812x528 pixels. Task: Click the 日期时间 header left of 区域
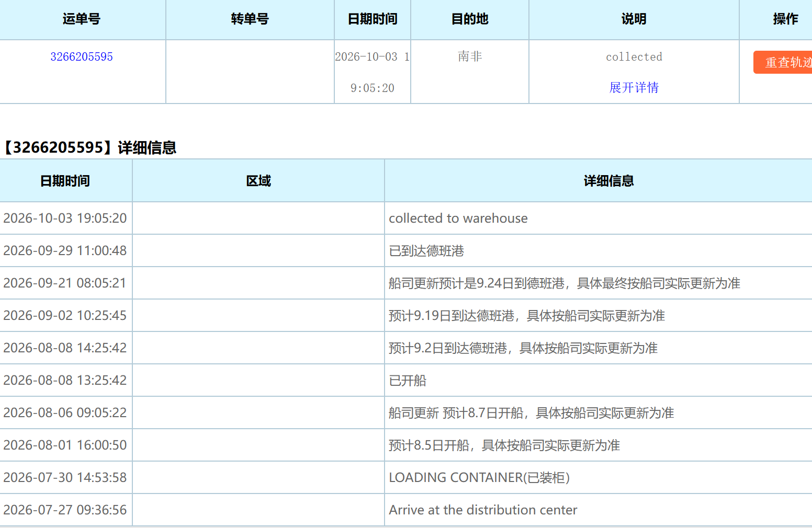[65, 181]
